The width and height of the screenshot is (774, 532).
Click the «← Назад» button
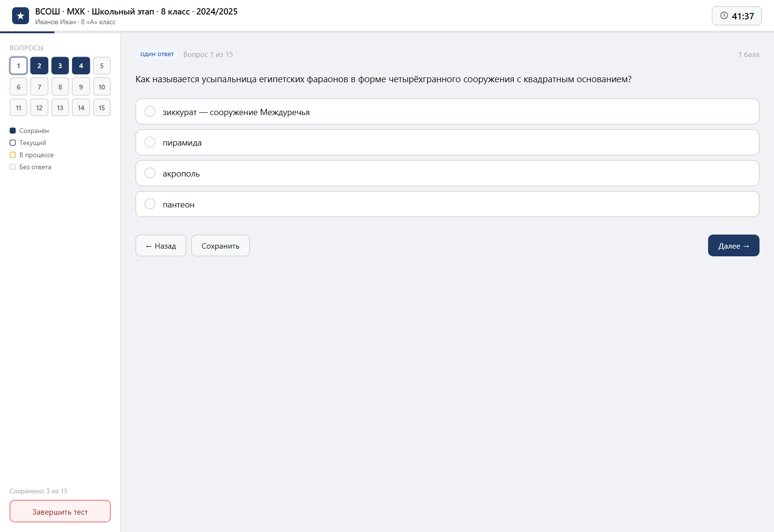[161, 246]
